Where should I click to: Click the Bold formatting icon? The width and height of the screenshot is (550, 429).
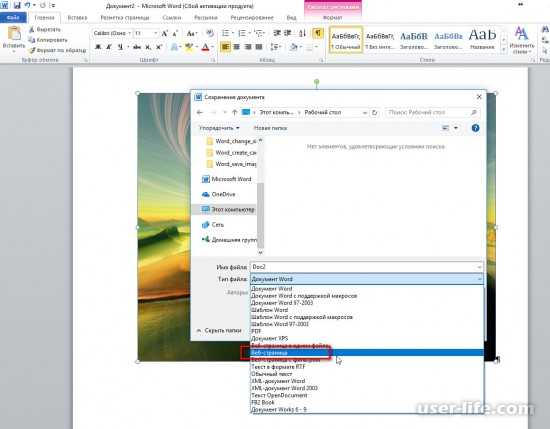coord(98,47)
